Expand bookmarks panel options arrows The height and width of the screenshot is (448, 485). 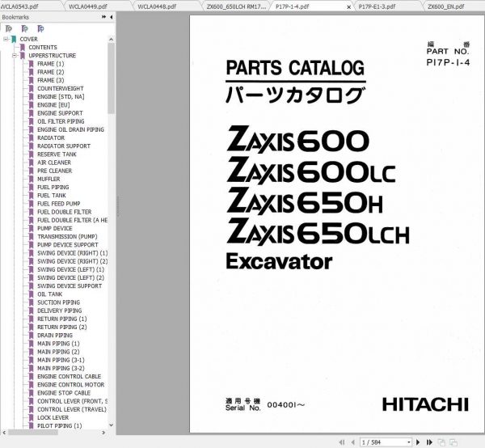(103, 17)
